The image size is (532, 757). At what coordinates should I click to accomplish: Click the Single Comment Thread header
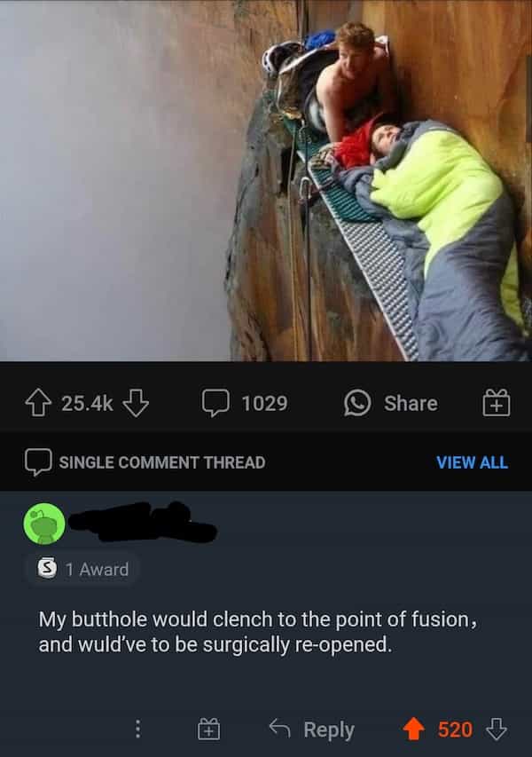tap(145, 462)
